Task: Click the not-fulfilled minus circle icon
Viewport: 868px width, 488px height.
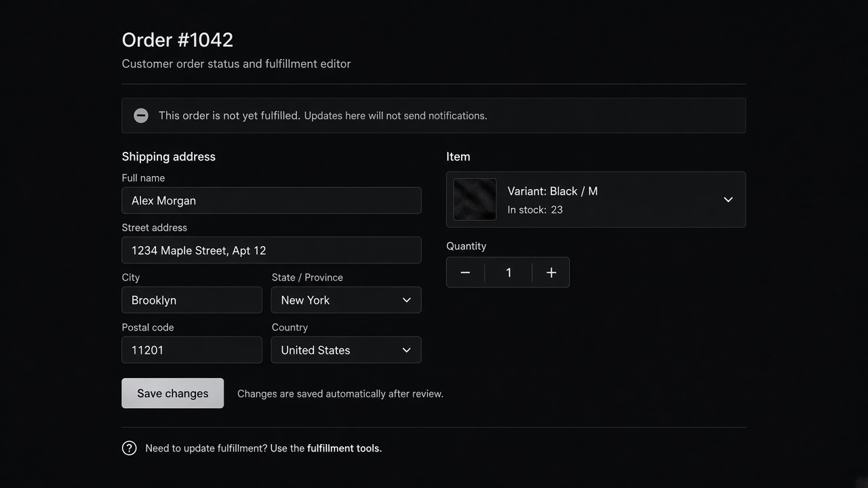Action: [x=141, y=115]
